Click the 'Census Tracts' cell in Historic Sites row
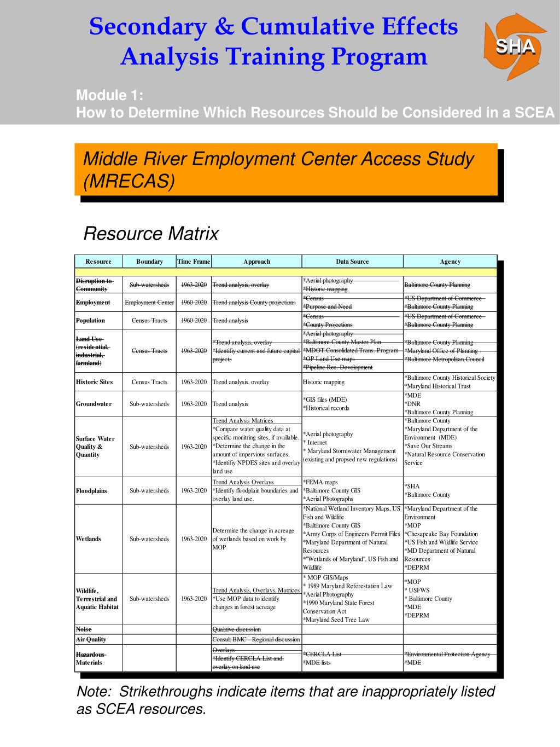 coord(149,382)
